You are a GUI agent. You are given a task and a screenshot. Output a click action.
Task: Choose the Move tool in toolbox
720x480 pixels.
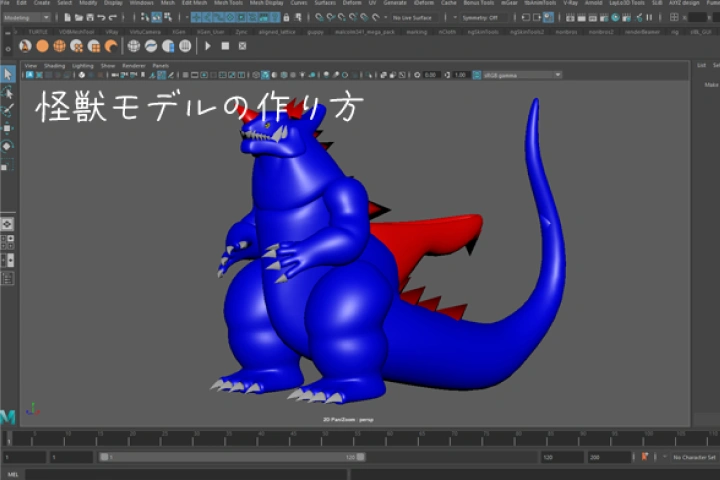tap(8, 128)
